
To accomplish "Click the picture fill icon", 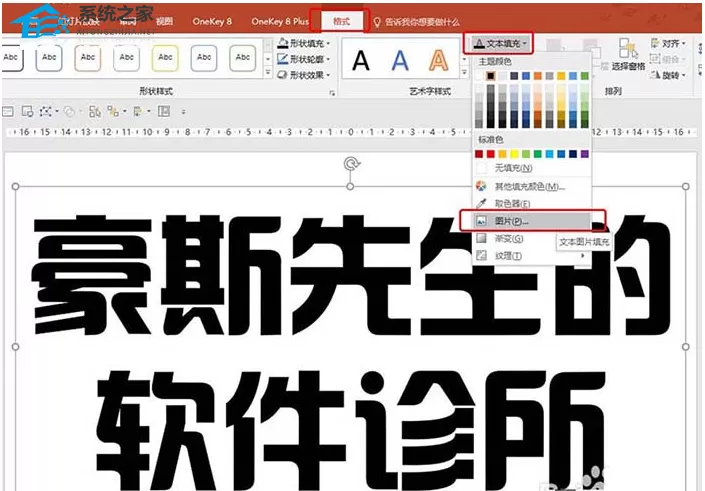I will click(x=481, y=221).
